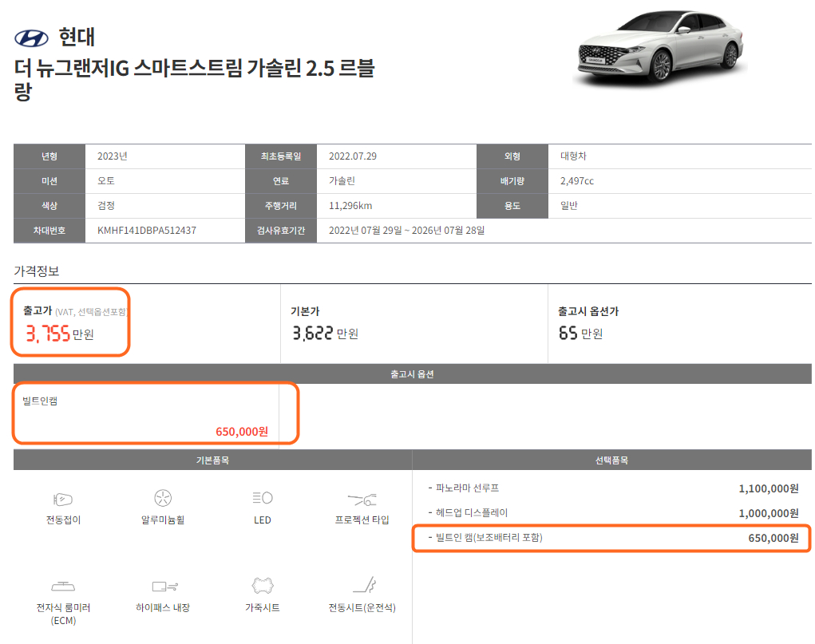Click the 하이패스 내장 icon

point(164,587)
